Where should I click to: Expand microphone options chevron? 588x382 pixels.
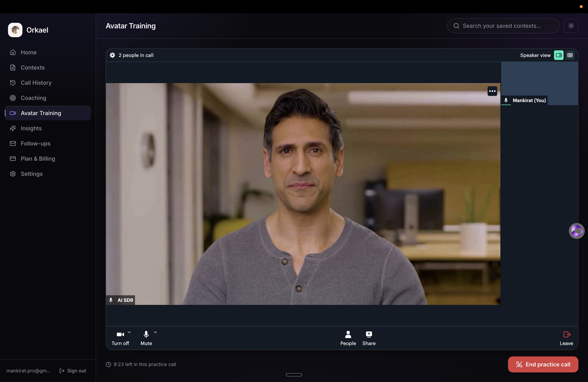click(155, 332)
